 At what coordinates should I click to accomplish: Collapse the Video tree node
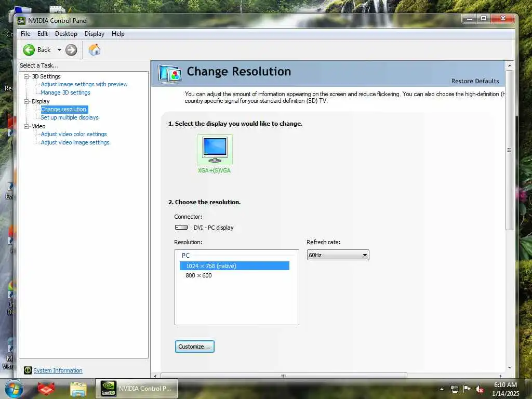(26, 126)
